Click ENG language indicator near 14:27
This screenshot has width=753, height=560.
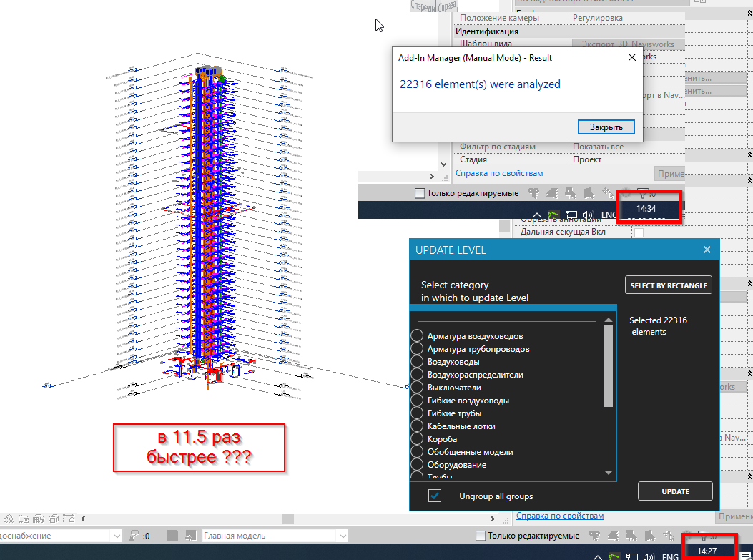[x=670, y=556]
